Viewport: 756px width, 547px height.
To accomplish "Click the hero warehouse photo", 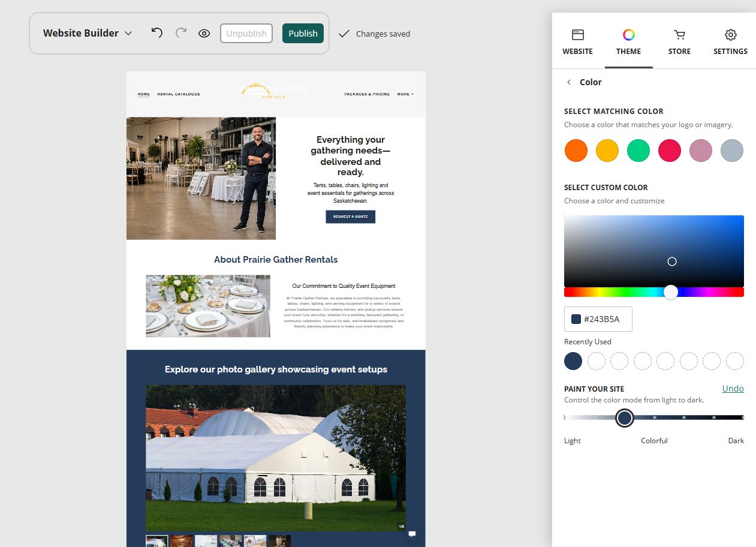I will coord(201,178).
